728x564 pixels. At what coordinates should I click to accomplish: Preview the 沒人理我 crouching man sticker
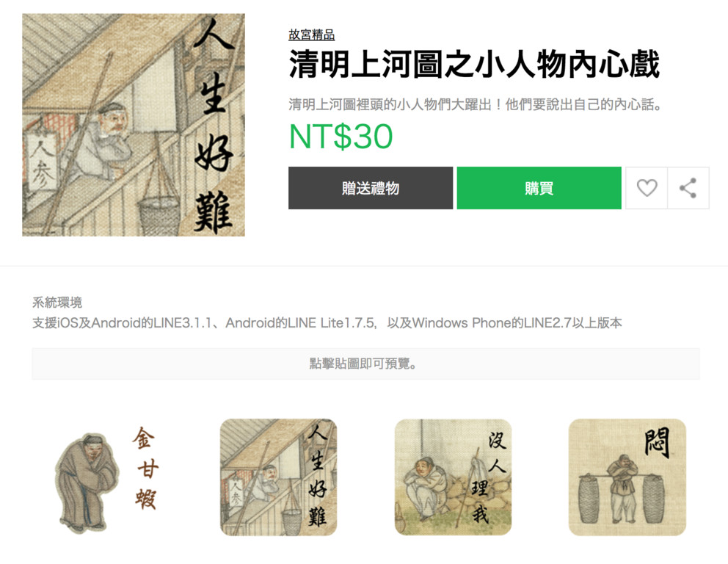coord(453,477)
